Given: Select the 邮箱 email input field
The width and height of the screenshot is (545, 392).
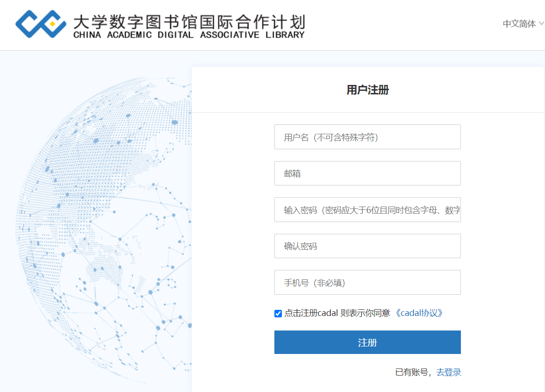Looking at the screenshot, I should point(367,173).
